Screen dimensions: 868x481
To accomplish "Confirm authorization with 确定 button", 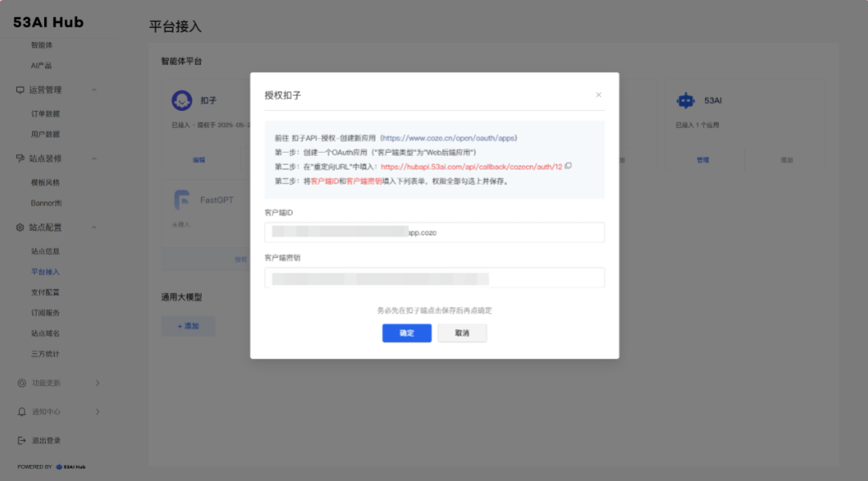I will click(x=407, y=333).
